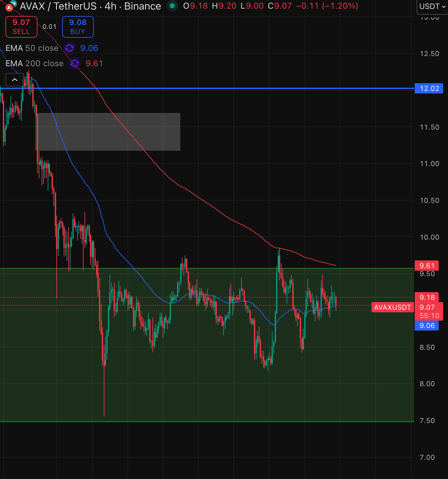Click the AVAXUSDT symbol tag
This screenshot has width=448, height=479.
pos(393,307)
